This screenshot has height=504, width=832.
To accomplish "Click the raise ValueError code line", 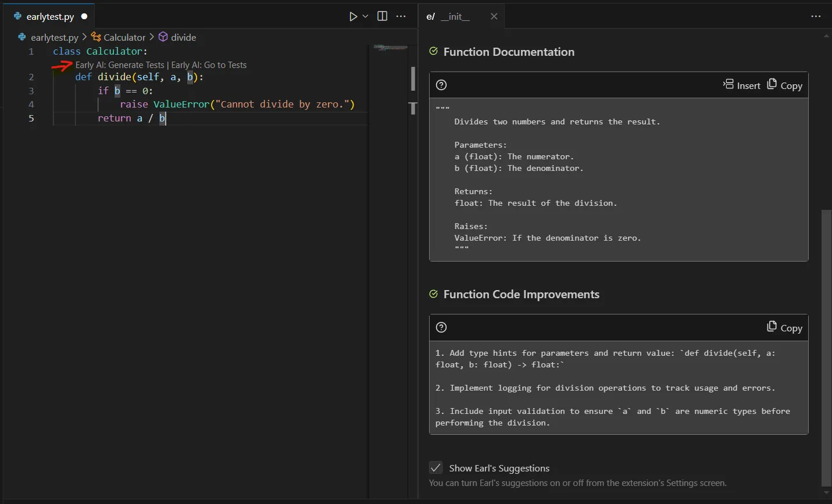I will click(x=237, y=104).
